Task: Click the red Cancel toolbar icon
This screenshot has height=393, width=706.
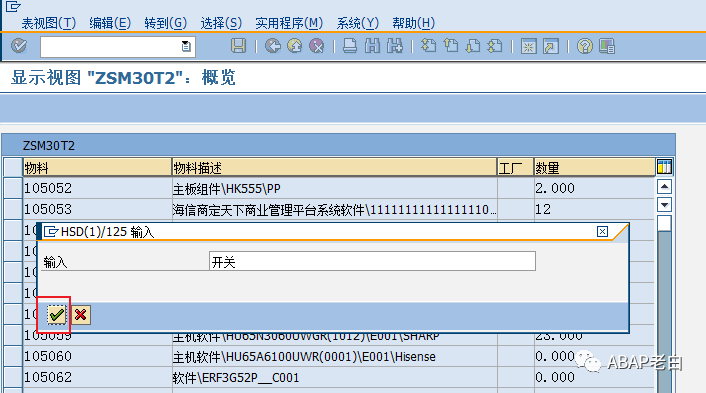Action: 317,46
